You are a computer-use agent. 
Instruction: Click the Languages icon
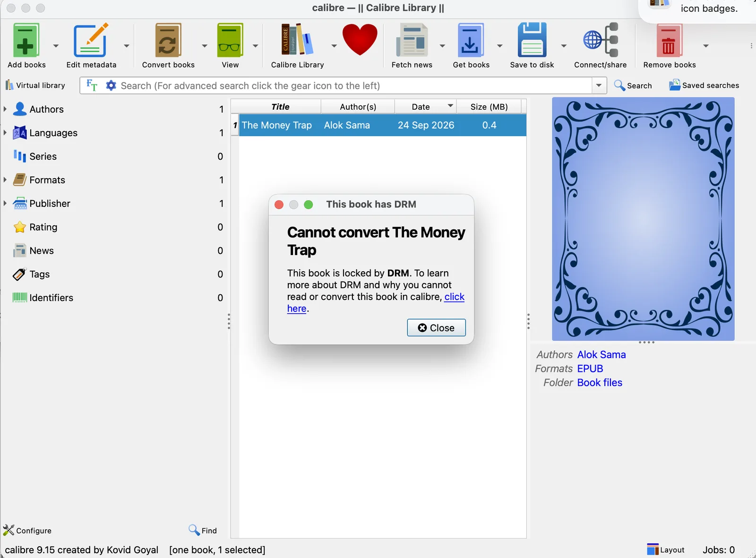pyautogui.click(x=20, y=133)
